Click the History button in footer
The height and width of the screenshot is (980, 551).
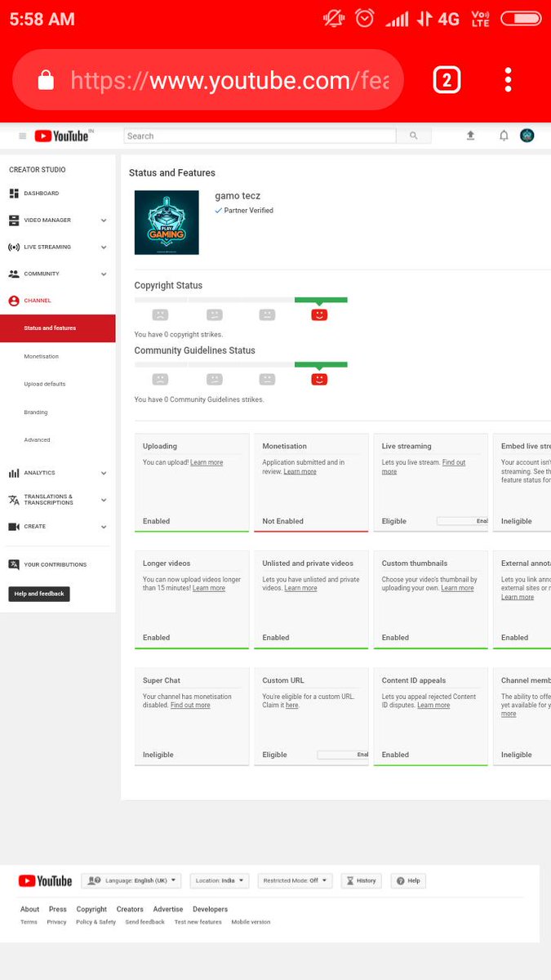[x=361, y=880]
